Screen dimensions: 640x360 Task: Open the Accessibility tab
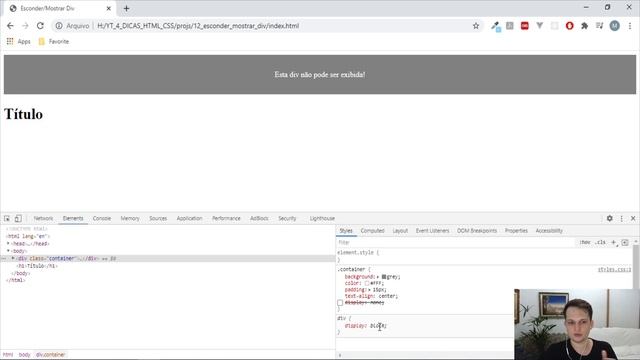(x=549, y=231)
